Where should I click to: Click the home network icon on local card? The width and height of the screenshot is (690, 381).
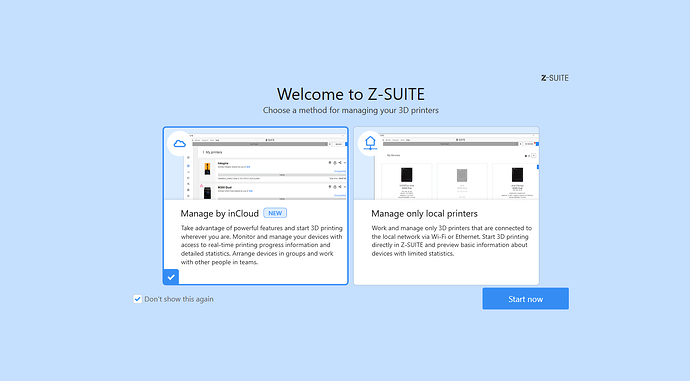(370, 143)
